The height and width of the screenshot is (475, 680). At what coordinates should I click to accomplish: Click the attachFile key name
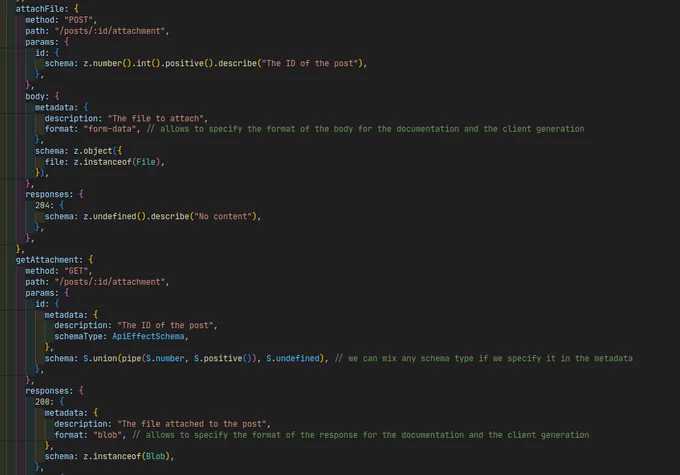[x=39, y=9]
